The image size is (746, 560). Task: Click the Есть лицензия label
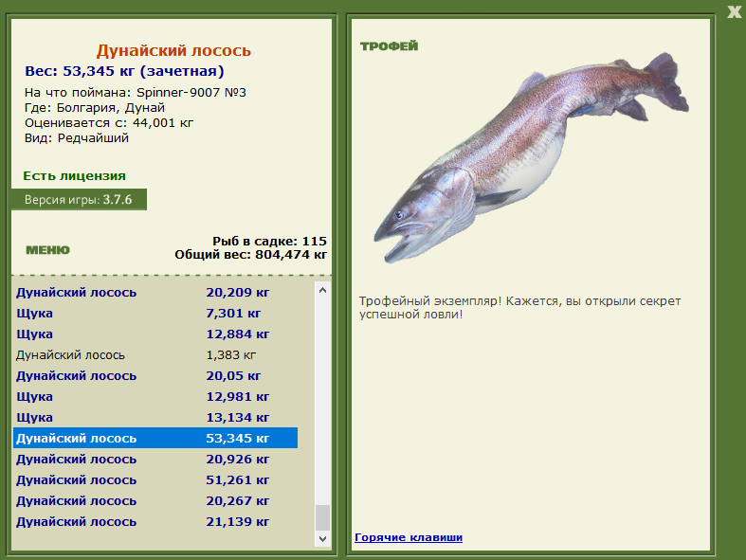point(74,176)
